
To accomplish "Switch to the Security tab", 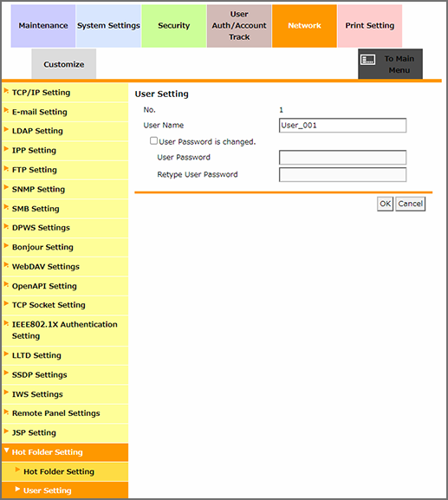I will (x=174, y=26).
